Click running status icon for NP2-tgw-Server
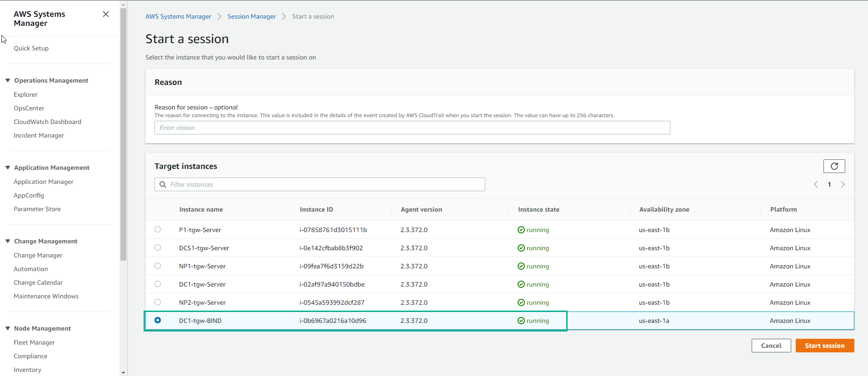This screenshot has width=868, height=376. tap(521, 302)
